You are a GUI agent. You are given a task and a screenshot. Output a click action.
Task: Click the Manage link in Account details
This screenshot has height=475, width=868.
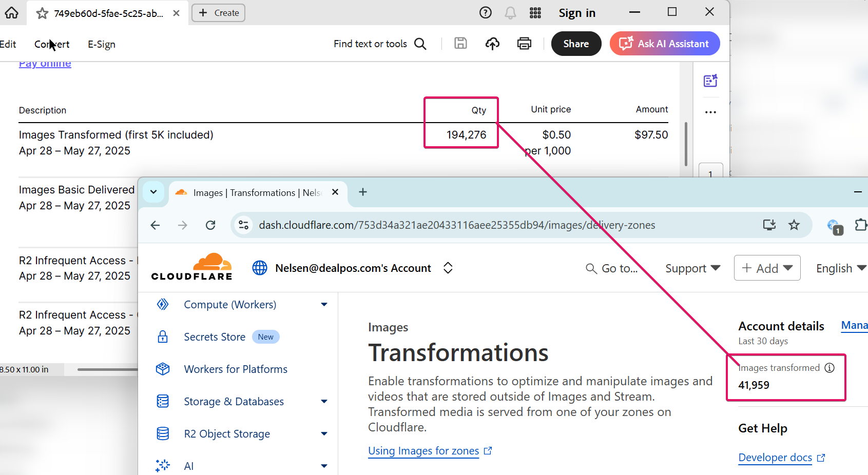(854, 325)
